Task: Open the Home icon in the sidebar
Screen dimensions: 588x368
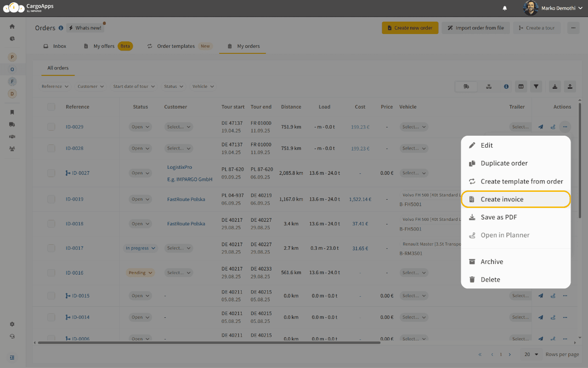Action: click(12, 26)
